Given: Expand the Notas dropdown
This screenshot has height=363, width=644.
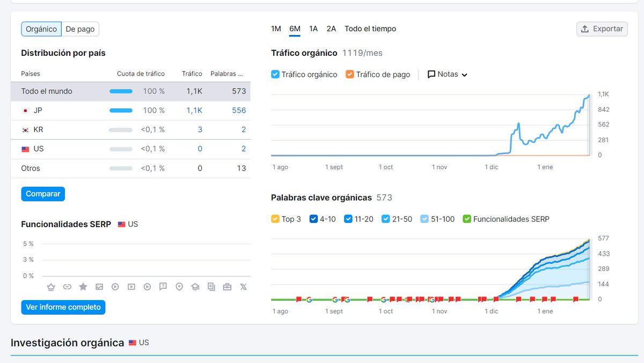Looking at the screenshot, I should [448, 75].
